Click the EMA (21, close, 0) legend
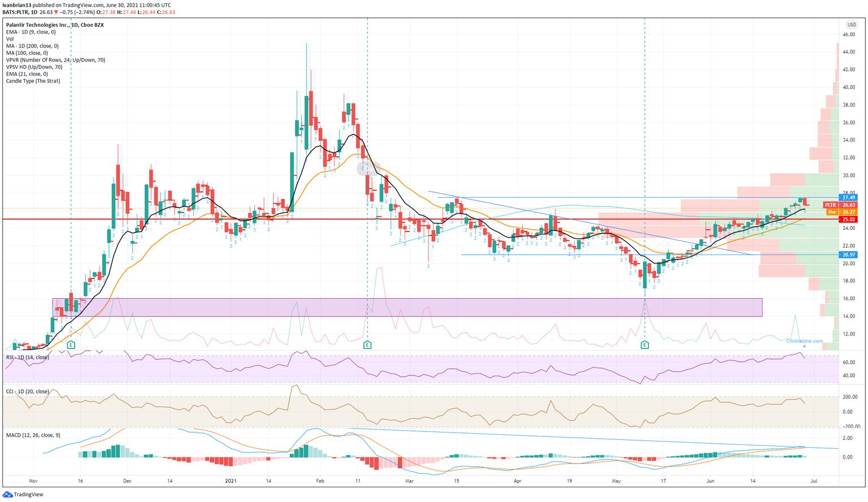Image resolution: width=868 pixels, height=502 pixels. click(27, 74)
